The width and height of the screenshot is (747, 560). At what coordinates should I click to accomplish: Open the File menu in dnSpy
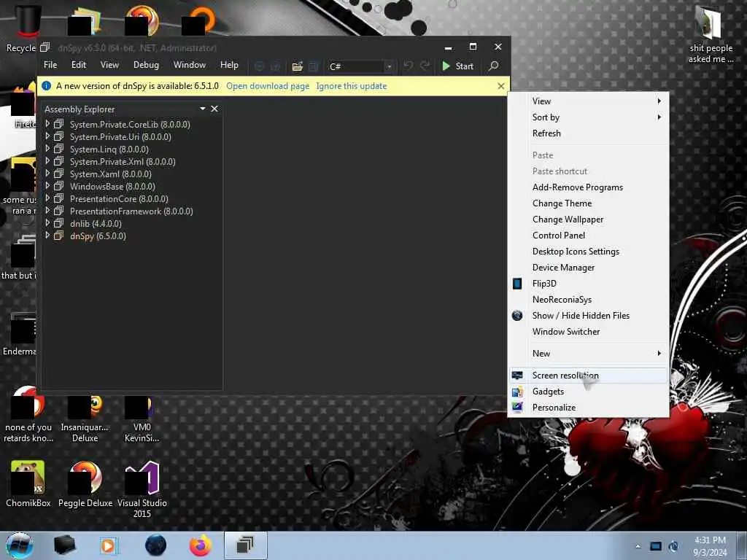50,65
